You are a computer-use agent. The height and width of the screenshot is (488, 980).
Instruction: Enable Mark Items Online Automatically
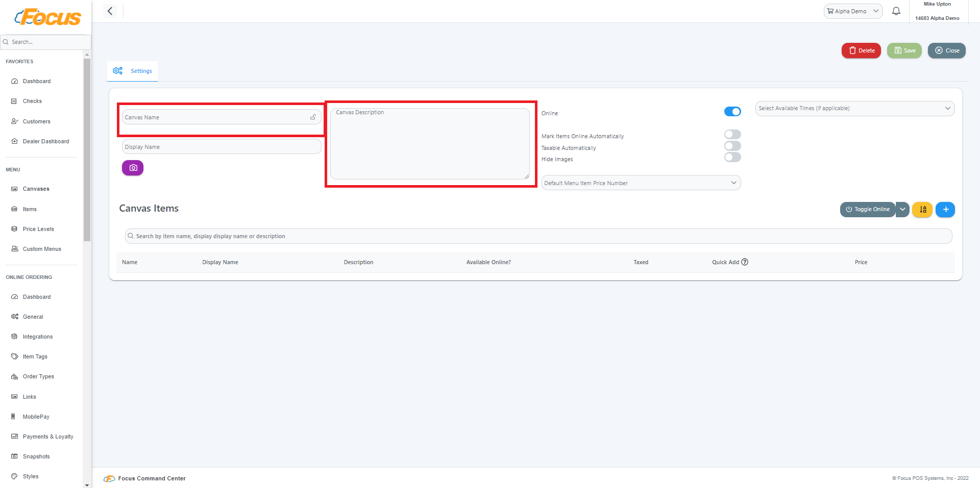(x=732, y=134)
